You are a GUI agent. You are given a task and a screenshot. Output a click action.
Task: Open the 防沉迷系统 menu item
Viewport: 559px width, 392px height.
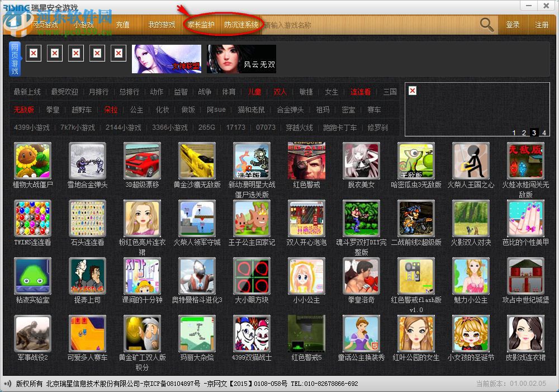[241, 25]
